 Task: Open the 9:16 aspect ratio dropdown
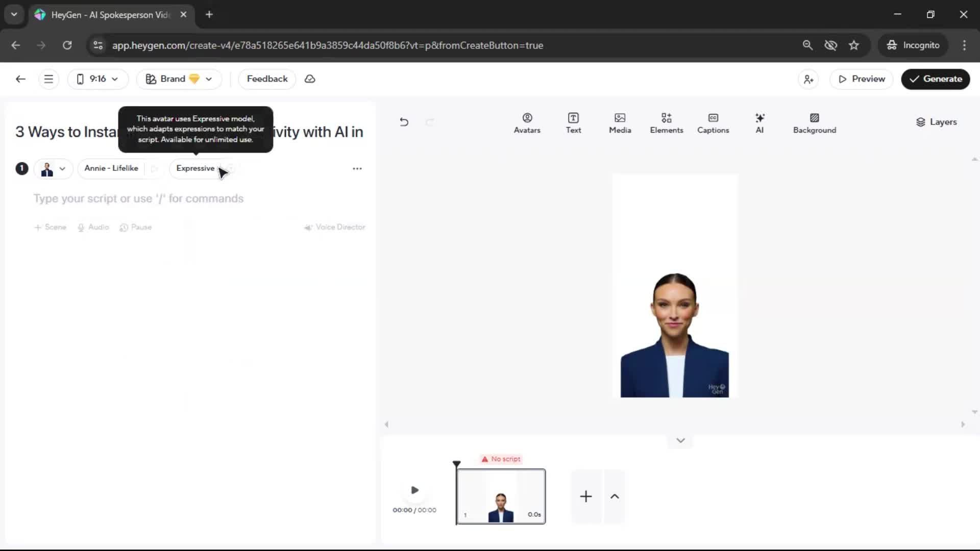(97, 79)
